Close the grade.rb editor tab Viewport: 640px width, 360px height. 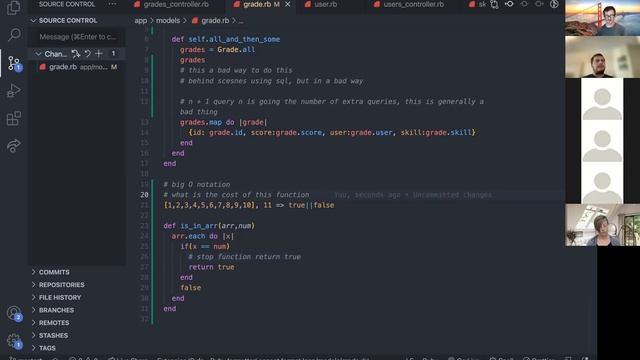pyautogui.click(x=288, y=4)
